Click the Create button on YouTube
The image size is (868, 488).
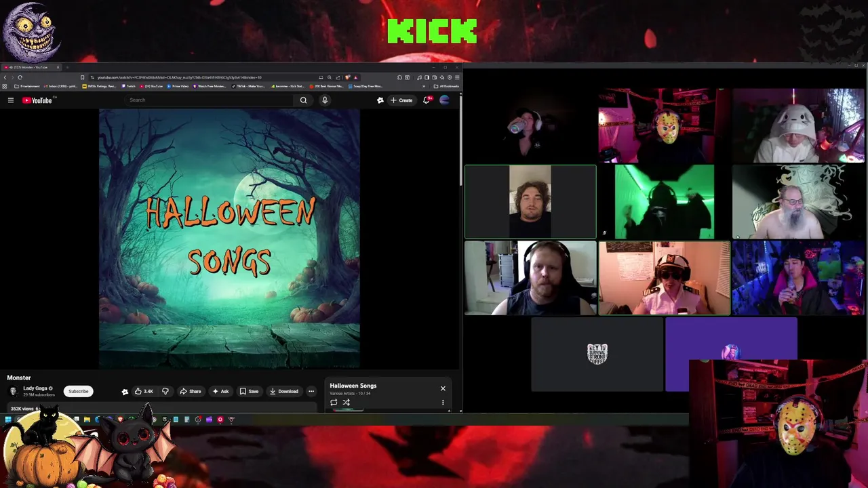point(401,100)
